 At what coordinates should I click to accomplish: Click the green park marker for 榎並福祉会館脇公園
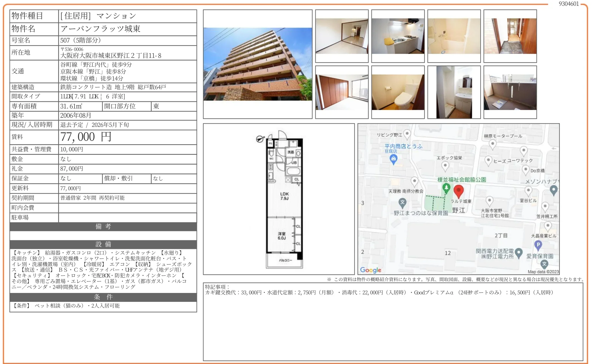click(446, 188)
